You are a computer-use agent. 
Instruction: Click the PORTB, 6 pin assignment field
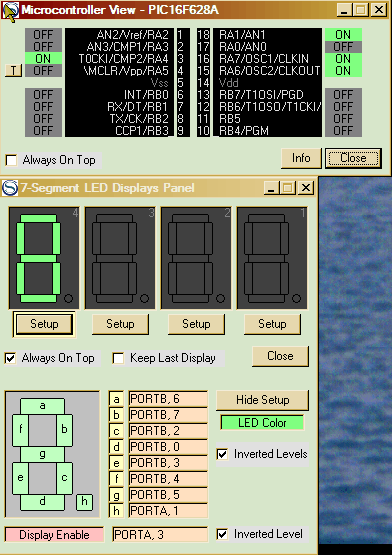[x=168, y=399]
